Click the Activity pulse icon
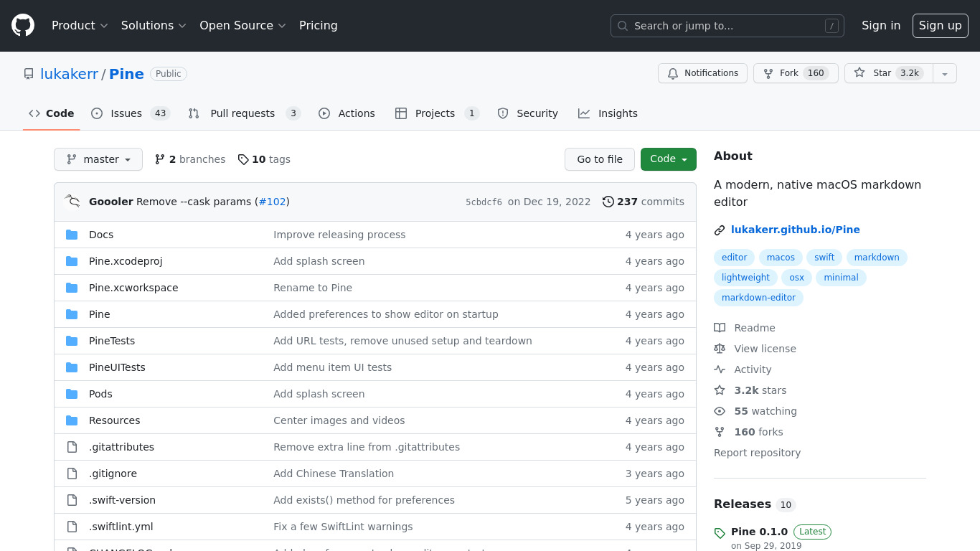Viewport: 980px width, 551px height. [720, 369]
